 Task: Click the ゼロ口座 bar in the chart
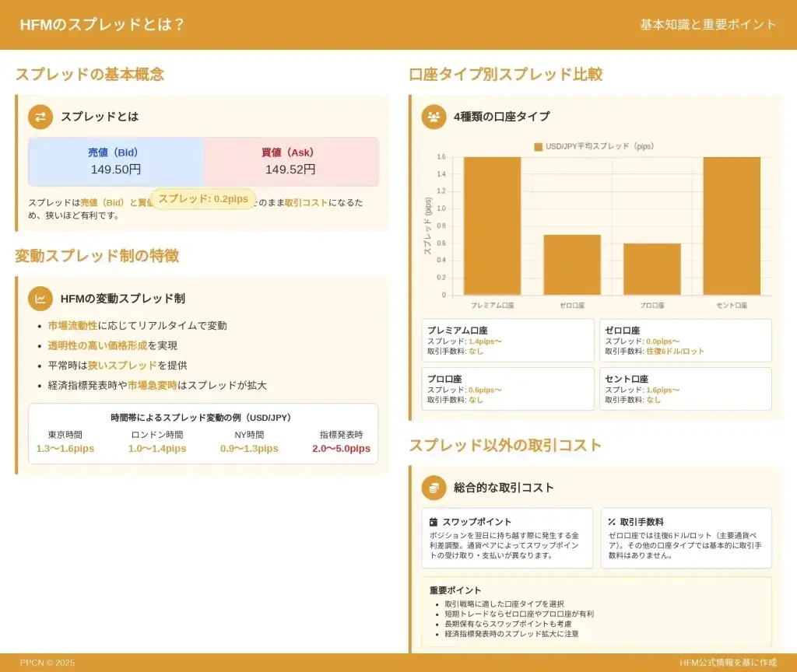point(572,264)
